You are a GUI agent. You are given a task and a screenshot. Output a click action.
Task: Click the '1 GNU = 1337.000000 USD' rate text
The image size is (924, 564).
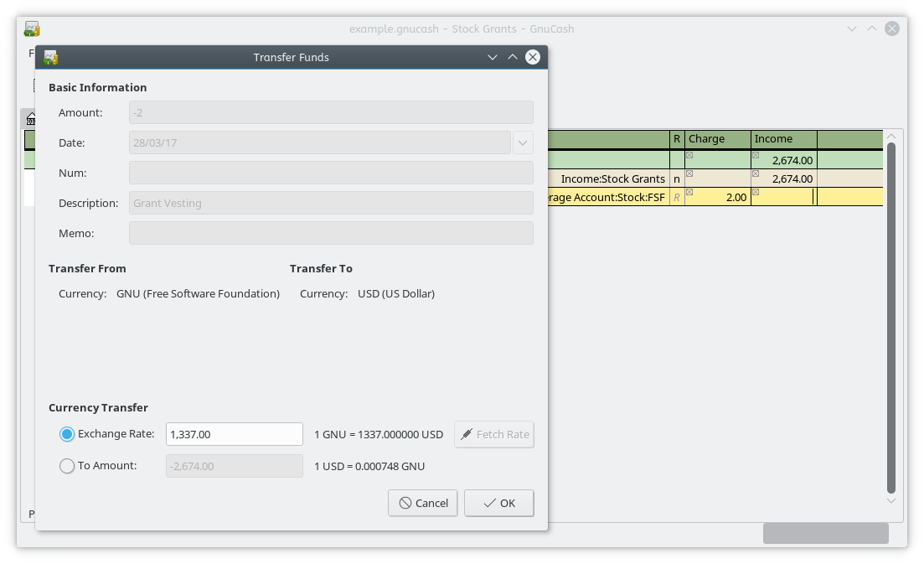pos(379,434)
